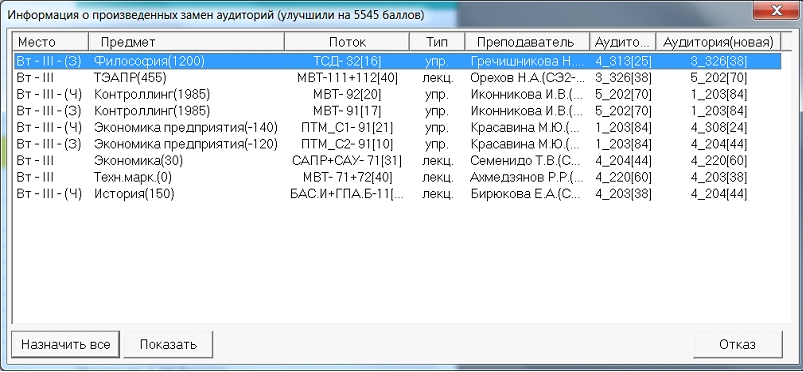This screenshot has height=372, width=803.
Task: Click the МВТ-111+112[40] stream cell
Action: tap(347, 78)
